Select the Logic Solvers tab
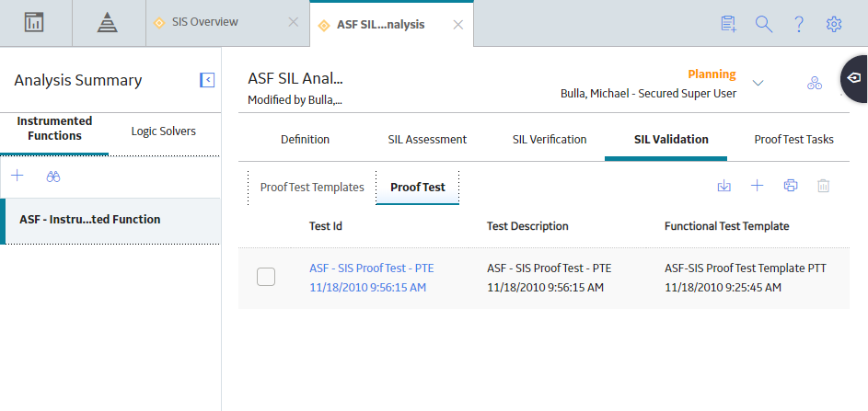Image resolution: width=868 pixels, height=411 pixels. pyautogui.click(x=163, y=131)
